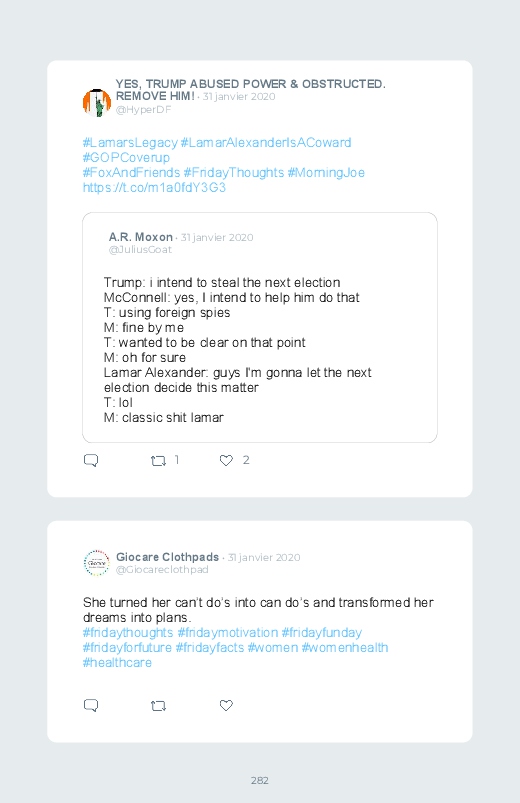Open the #MorningJoe hashtag
520x803 pixels.
(326, 173)
